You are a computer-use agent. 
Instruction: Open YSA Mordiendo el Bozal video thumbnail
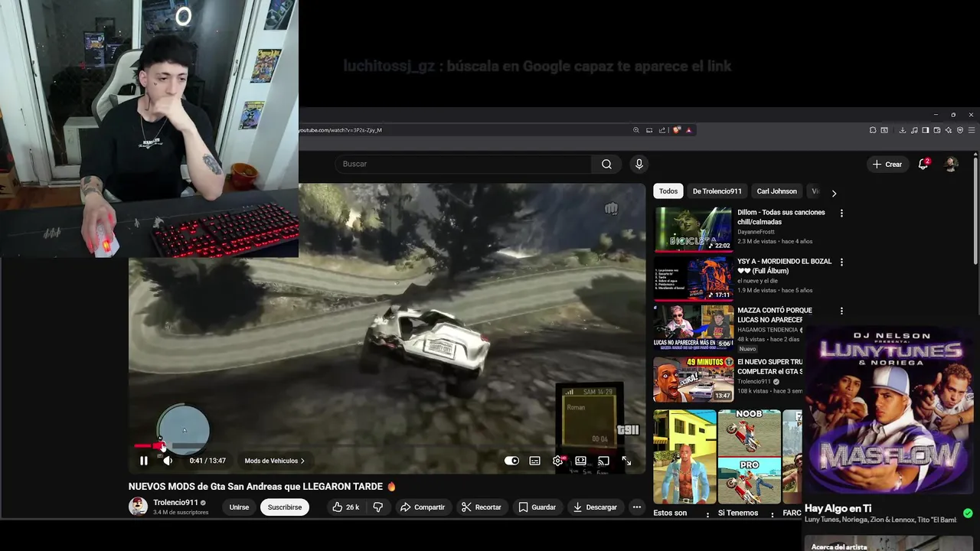693,278
